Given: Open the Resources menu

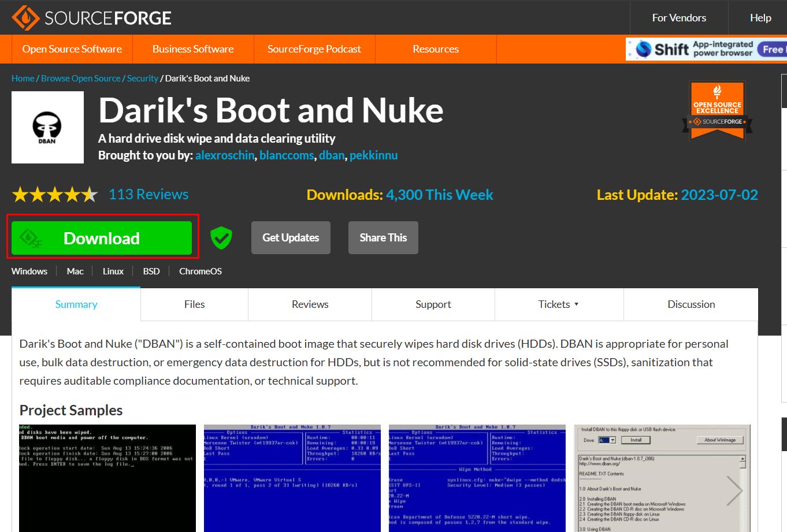Looking at the screenshot, I should point(436,49).
